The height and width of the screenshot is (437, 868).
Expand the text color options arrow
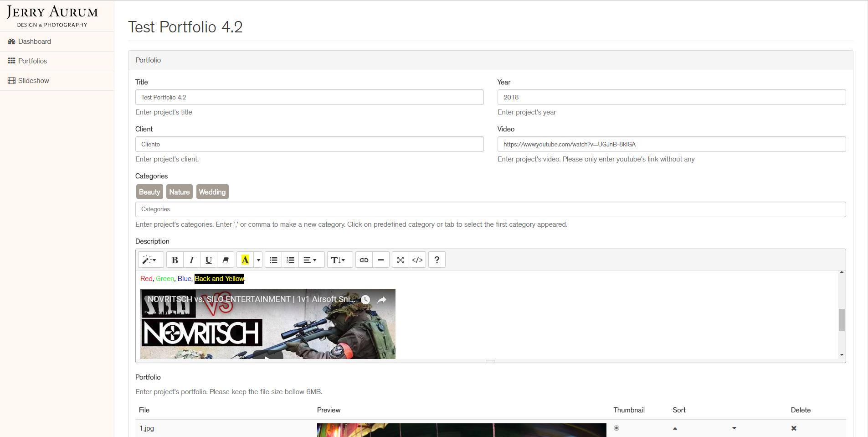(258, 260)
